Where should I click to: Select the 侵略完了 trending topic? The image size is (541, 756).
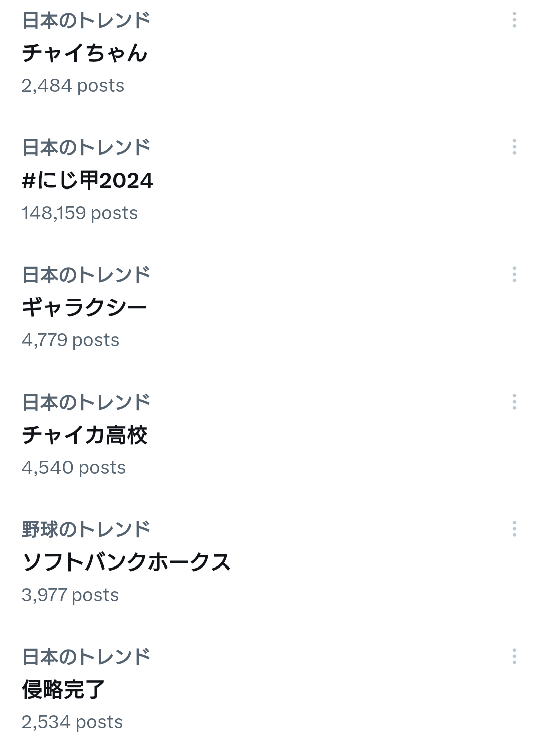point(63,690)
